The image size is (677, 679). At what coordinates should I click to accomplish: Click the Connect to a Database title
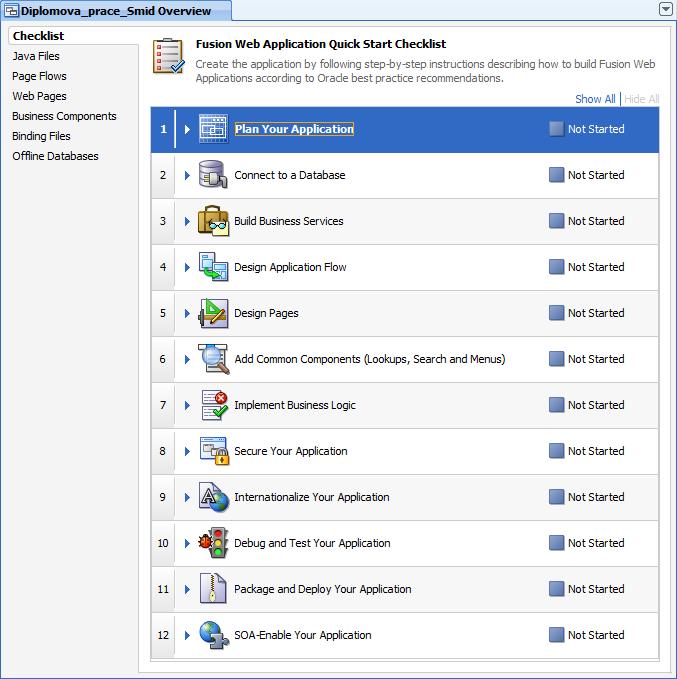pyautogui.click(x=290, y=175)
